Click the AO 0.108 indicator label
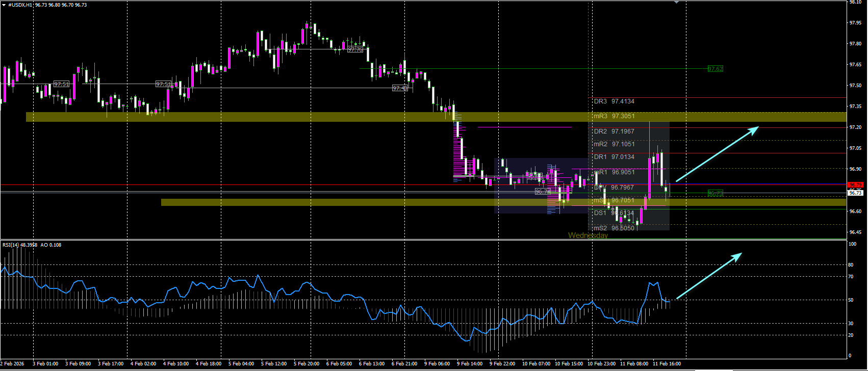868x371 pixels. (51, 245)
